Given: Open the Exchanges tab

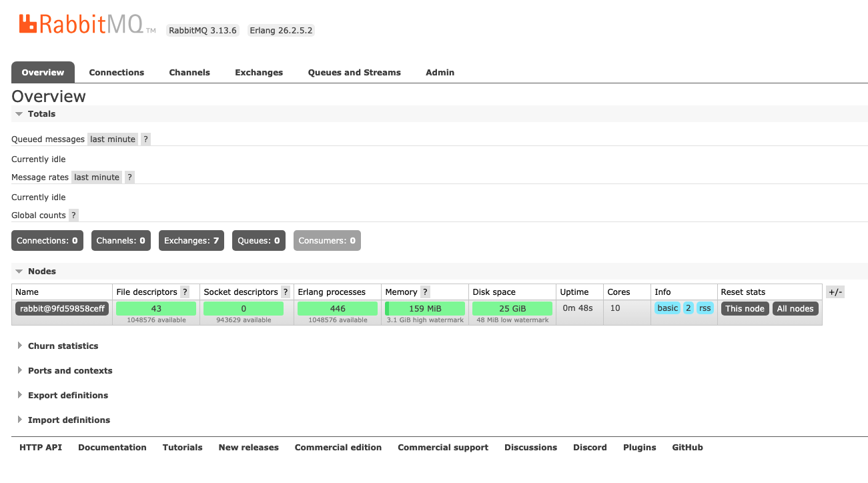Looking at the screenshot, I should (259, 73).
